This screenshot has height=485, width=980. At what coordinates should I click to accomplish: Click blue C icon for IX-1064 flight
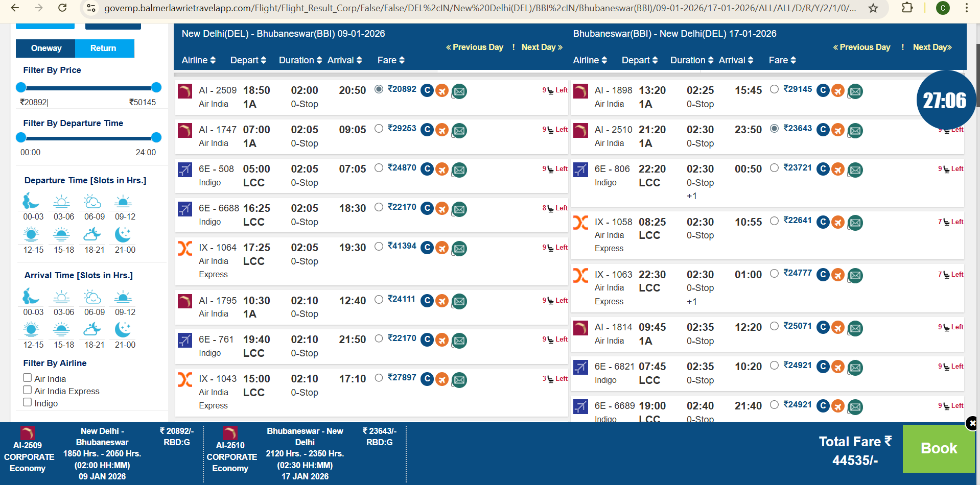(427, 248)
